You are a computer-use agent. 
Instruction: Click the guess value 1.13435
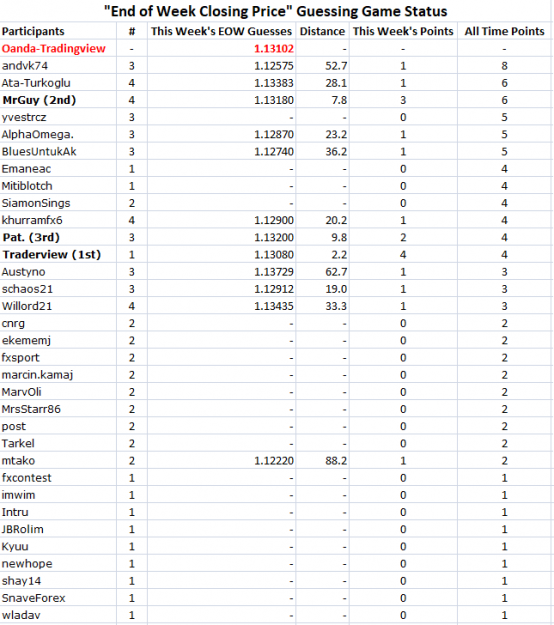[x=274, y=306]
